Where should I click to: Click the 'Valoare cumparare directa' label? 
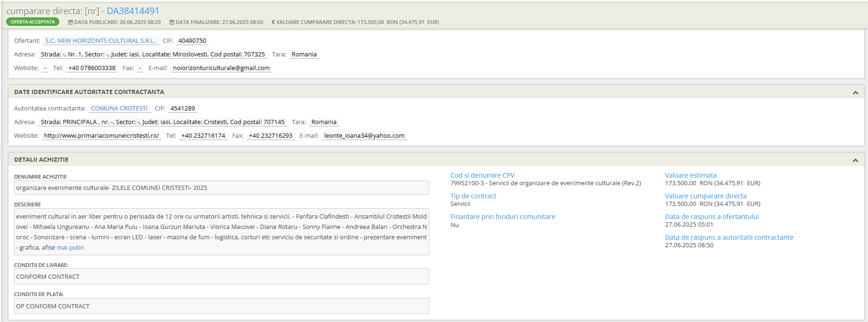point(706,196)
